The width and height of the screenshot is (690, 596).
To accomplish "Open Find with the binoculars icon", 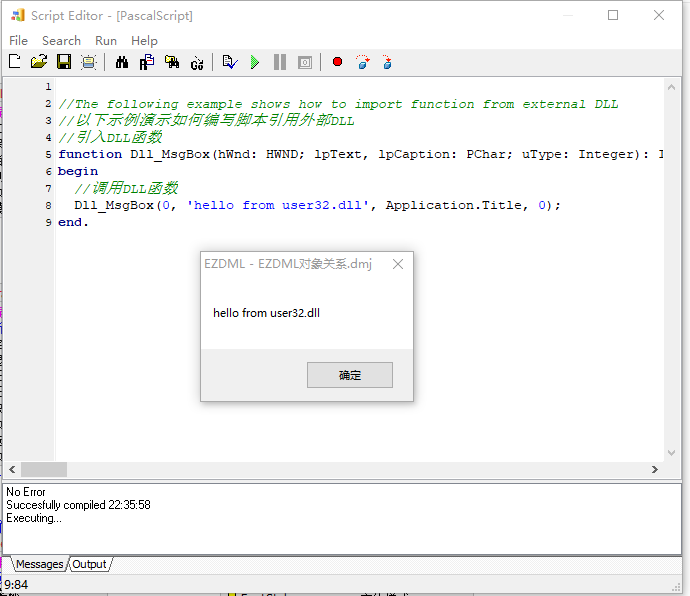I will click(122, 62).
